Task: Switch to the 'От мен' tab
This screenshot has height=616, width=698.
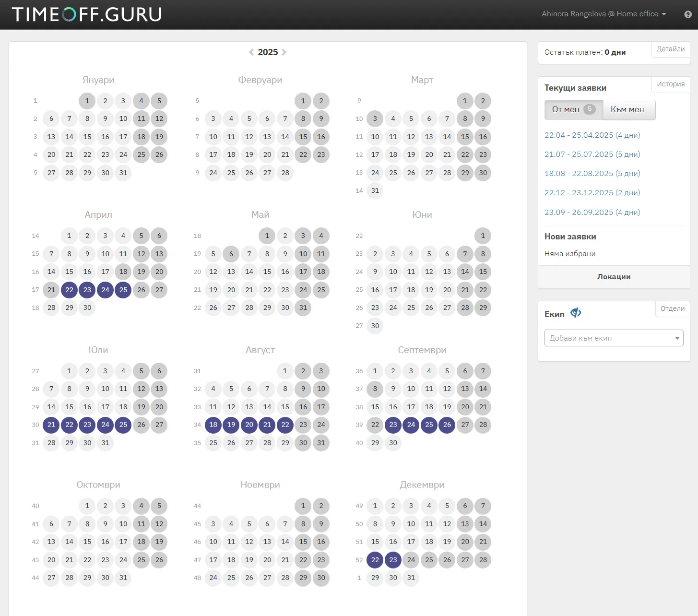Action: [574, 109]
